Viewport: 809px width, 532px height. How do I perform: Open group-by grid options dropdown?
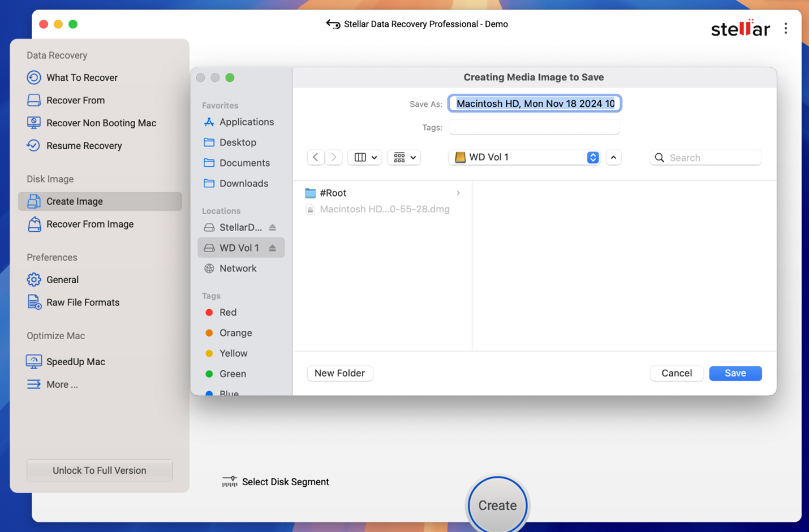(404, 157)
